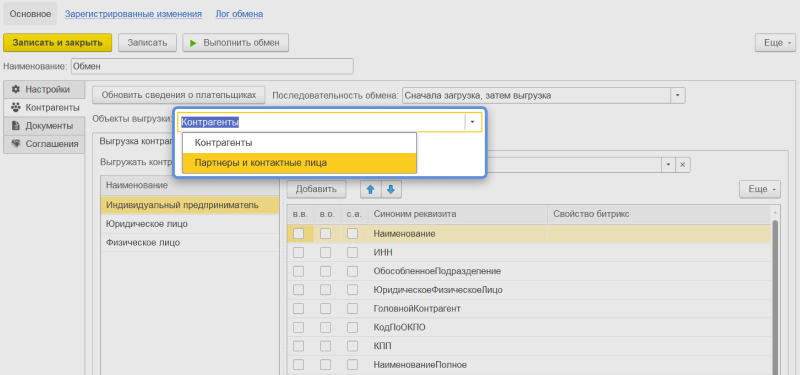The height and width of the screenshot is (375, 800).
Task: Toggle в.о. checkbox for ИНН row
Action: click(326, 253)
